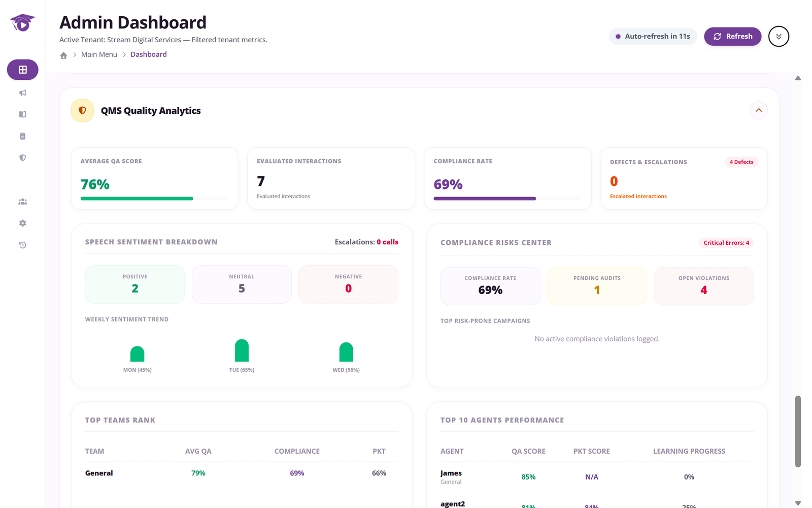
Task: Click the Dashboard breadcrumb link
Action: tap(148, 54)
